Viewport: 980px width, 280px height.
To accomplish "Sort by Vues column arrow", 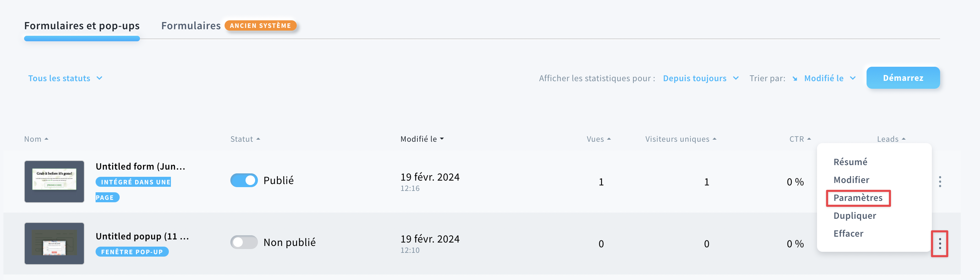I will pos(609,139).
